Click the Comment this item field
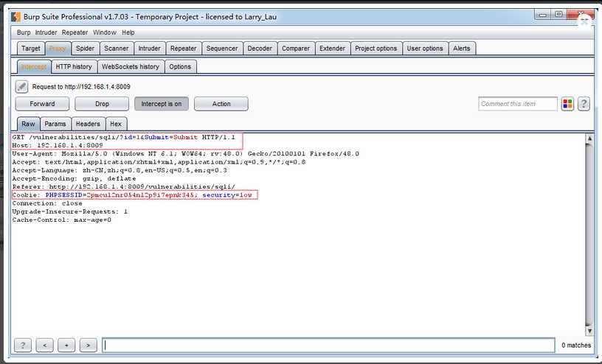Screen dimensions: 602x364 (518, 104)
